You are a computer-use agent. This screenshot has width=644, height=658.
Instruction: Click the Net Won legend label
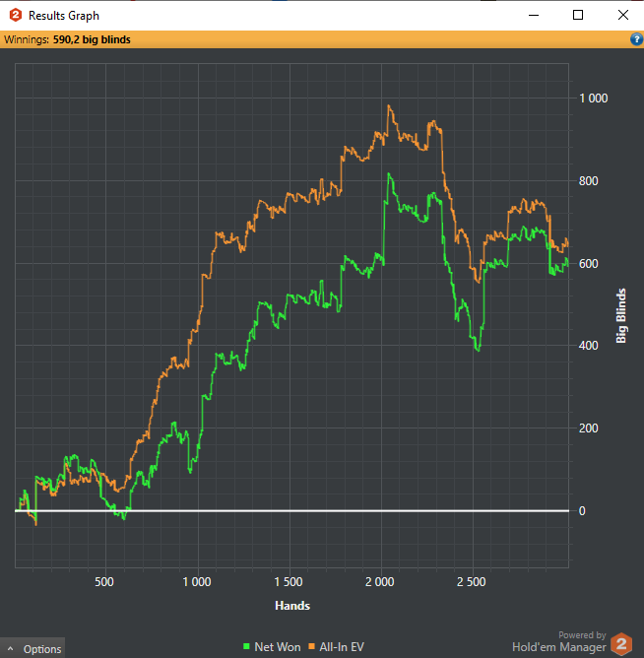(x=278, y=647)
